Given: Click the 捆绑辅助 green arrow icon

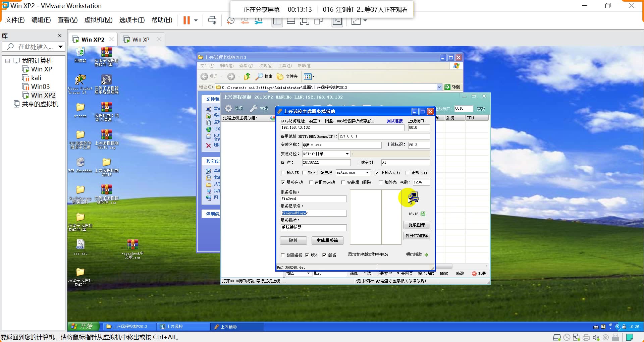Looking at the screenshot, I should 426,255.
